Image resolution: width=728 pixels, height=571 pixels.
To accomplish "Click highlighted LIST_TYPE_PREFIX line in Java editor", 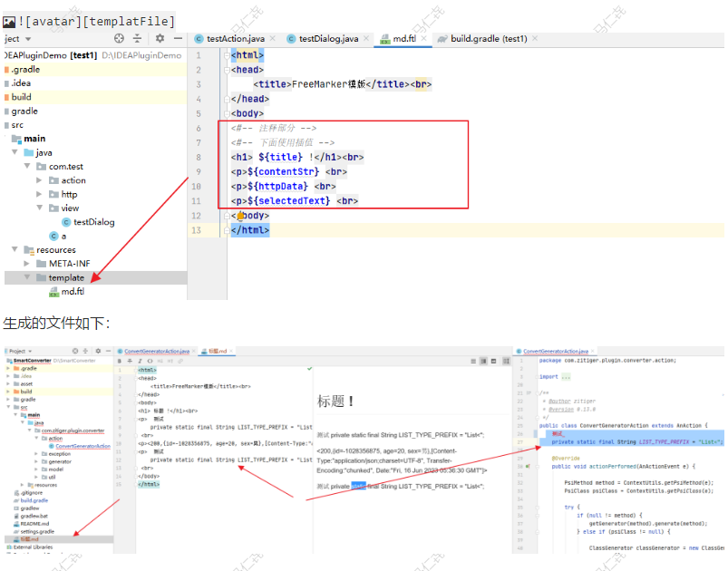I will tap(637, 442).
